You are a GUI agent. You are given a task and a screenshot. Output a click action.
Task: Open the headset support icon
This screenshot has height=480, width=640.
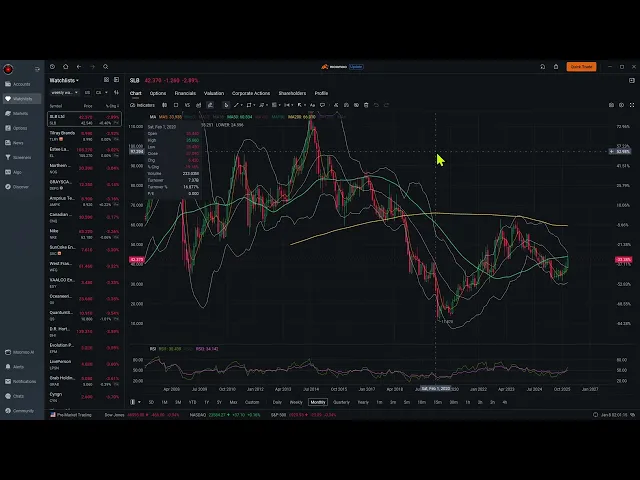542,67
